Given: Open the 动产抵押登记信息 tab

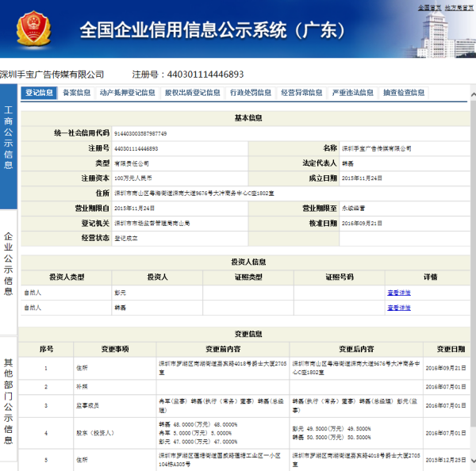Looking at the screenshot, I should [x=127, y=93].
